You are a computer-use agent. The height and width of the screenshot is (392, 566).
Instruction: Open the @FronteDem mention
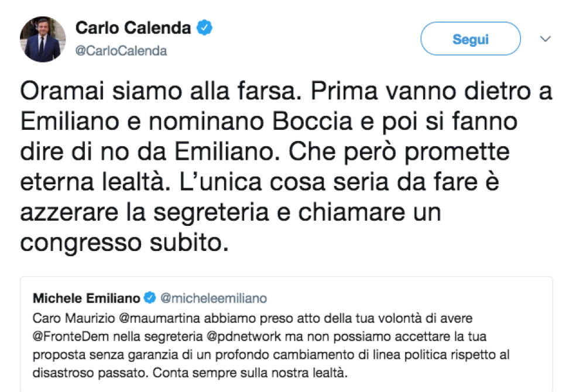click(71, 336)
